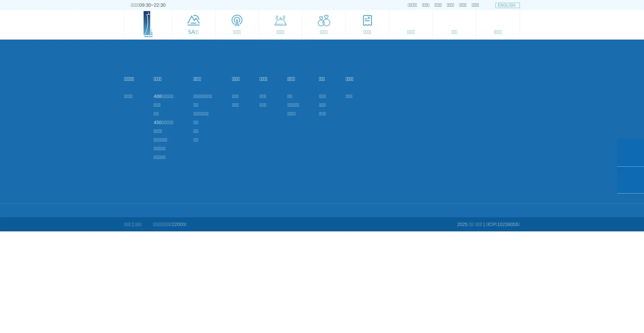Click the footer text ending with 22000
Image resolution: width=644 pixels, height=333 pixels.
point(170,225)
